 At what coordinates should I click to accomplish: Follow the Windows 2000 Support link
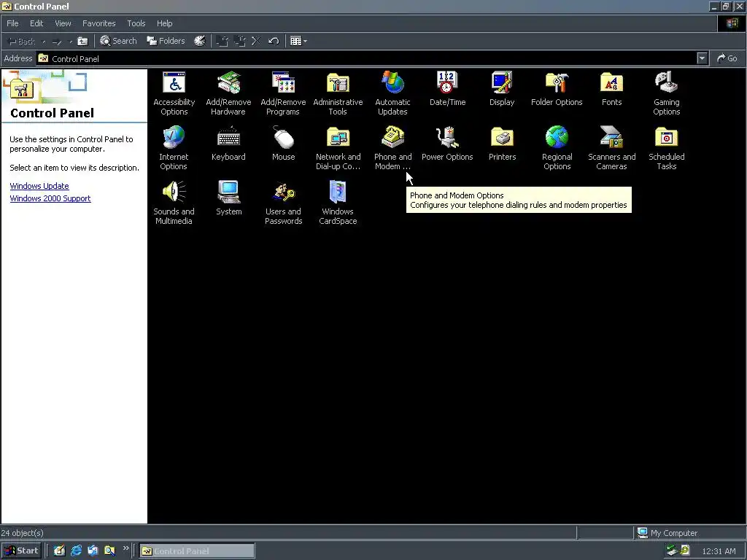(x=50, y=198)
